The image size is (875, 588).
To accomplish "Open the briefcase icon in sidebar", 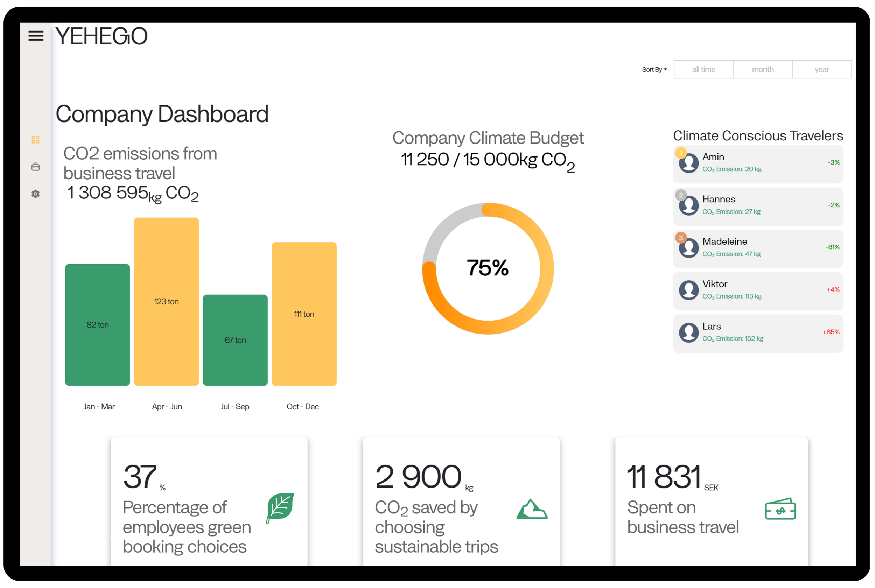I will 36,167.
